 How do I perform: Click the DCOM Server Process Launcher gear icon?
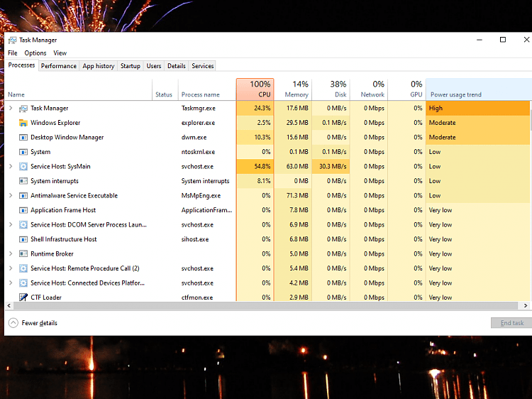[23, 225]
